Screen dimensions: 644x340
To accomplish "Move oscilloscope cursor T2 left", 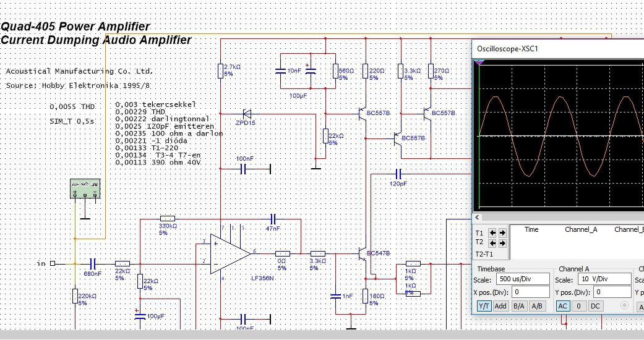I will (492, 243).
